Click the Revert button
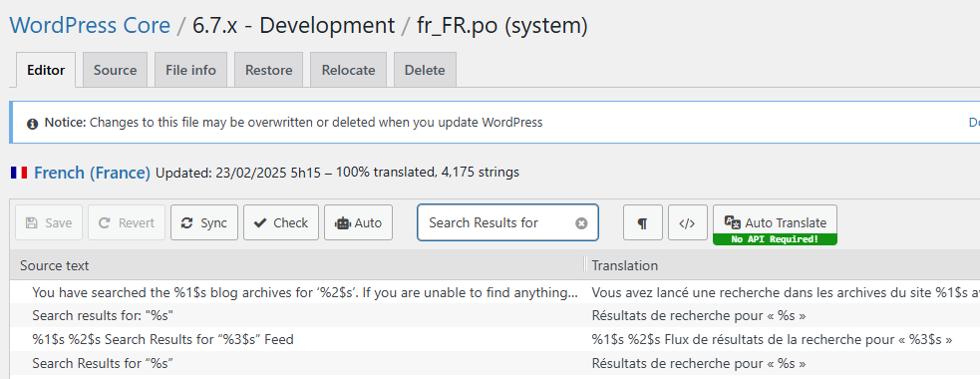980x379 pixels. tap(127, 222)
